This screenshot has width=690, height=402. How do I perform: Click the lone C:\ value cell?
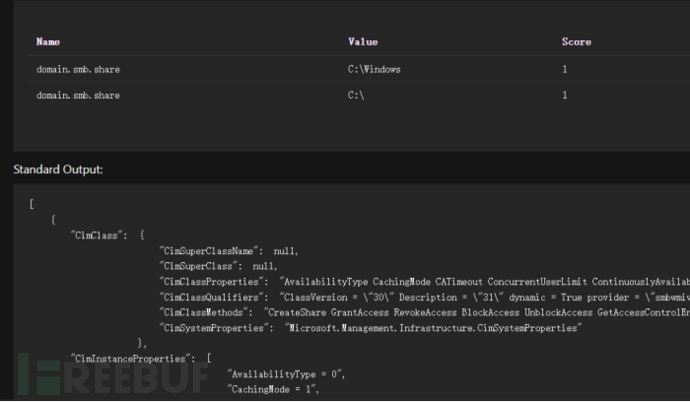click(355, 95)
